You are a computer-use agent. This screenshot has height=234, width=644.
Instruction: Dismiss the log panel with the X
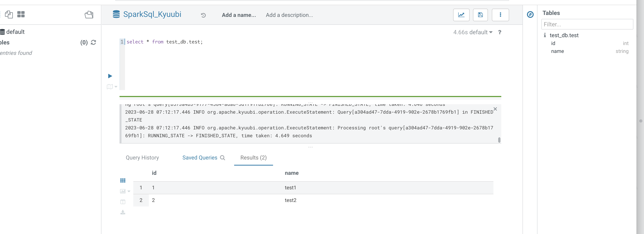point(495,109)
